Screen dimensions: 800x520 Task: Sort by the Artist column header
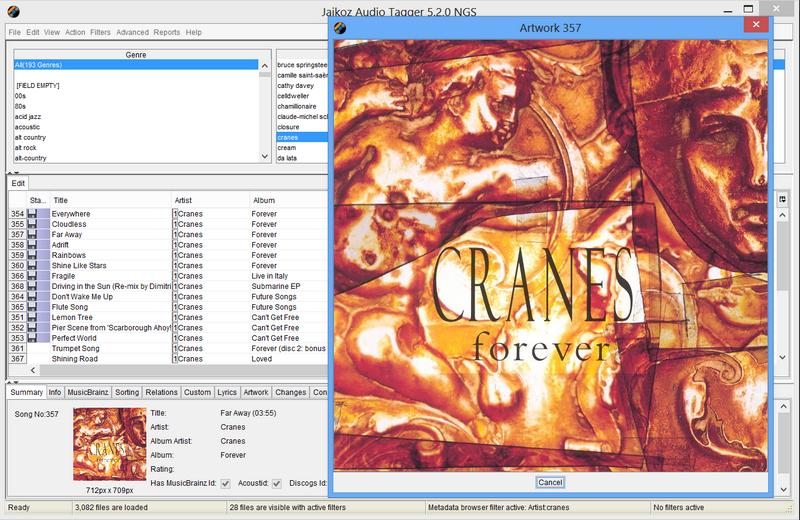point(211,200)
